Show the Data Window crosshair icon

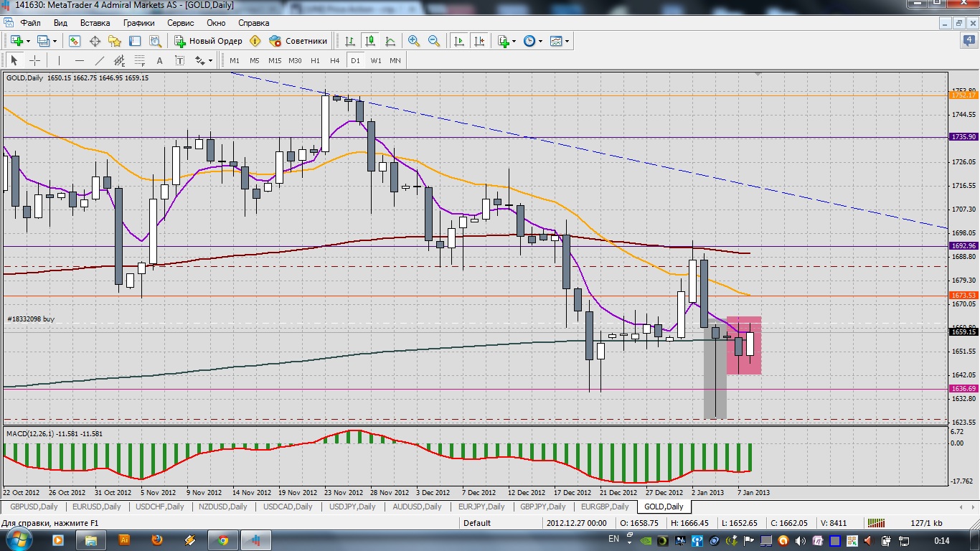(x=95, y=41)
